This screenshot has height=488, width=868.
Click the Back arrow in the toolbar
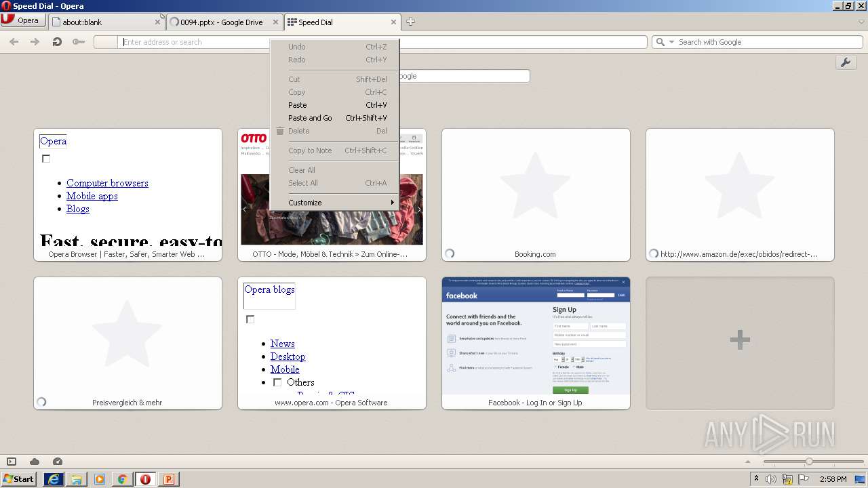click(14, 42)
